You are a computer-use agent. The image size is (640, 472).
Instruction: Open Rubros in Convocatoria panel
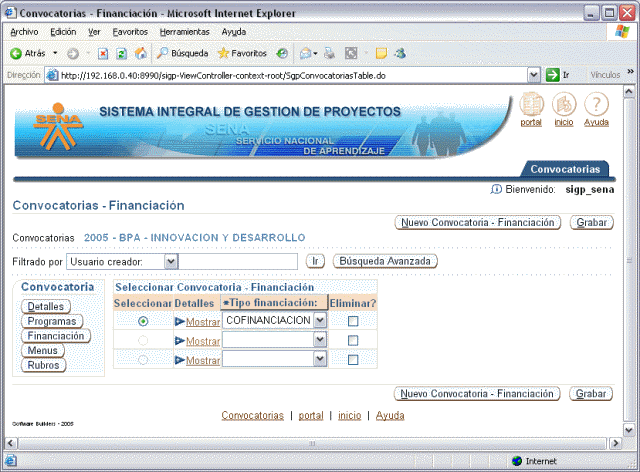pos(43,365)
